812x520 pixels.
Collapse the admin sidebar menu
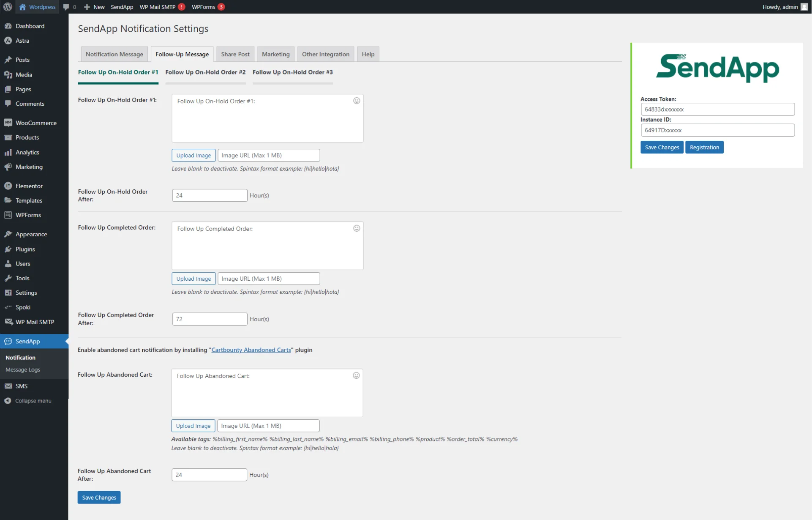(33, 400)
